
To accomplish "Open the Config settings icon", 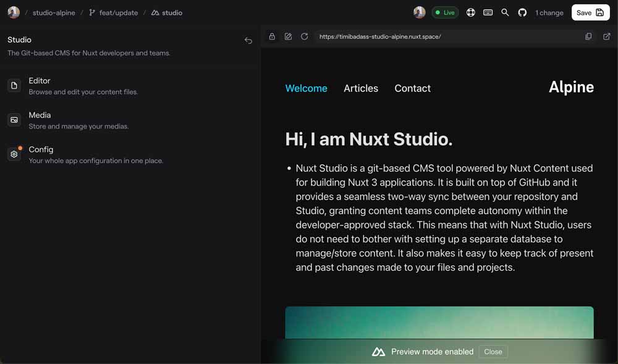I will pos(14,154).
